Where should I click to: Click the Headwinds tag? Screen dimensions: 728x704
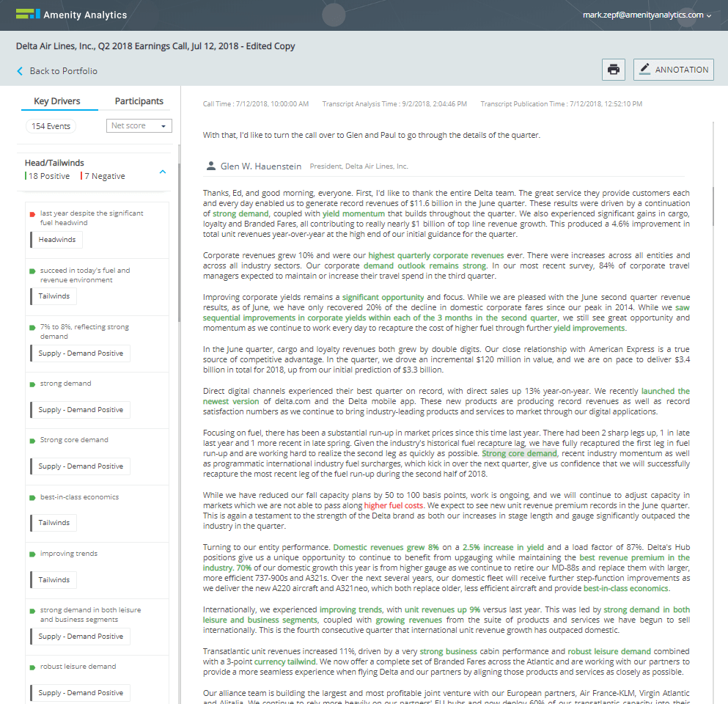click(x=56, y=240)
